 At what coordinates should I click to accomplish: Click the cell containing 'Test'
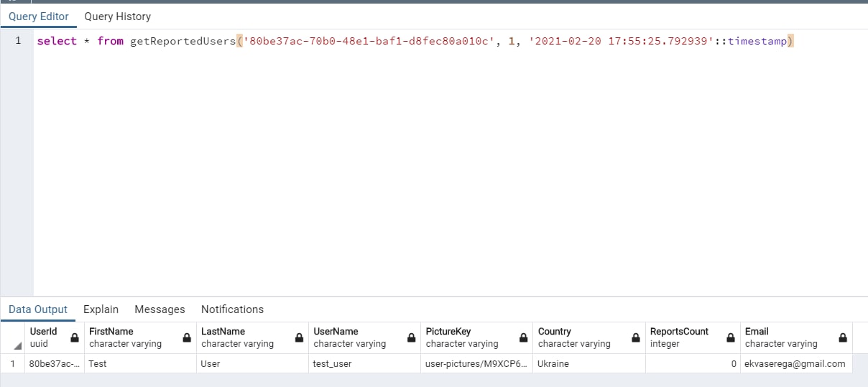click(140, 363)
